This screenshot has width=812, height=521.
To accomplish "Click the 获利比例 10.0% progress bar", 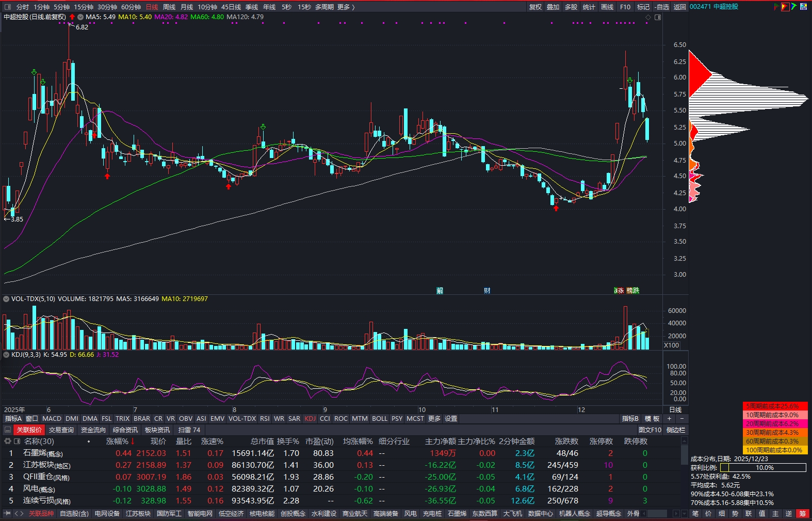I will (x=763, y=468).
